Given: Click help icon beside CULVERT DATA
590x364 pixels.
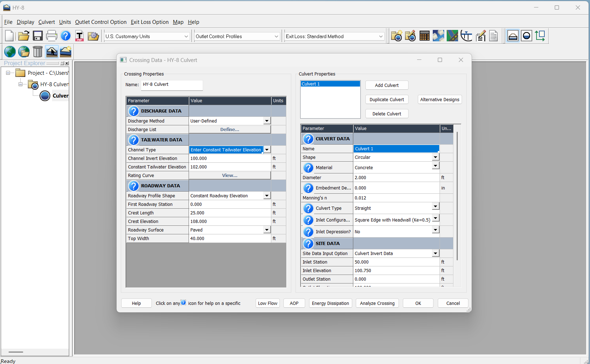Looking at the screenshot, I should pyautogui.click(x=308, y=139).
